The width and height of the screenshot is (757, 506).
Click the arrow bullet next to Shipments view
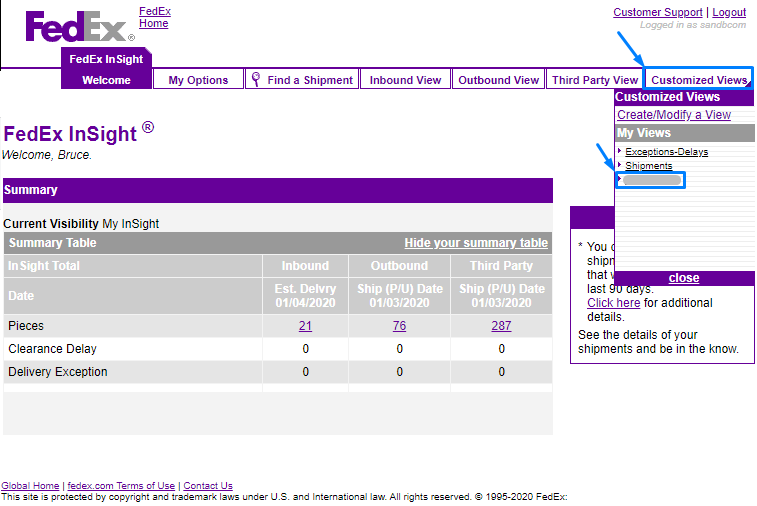(619, 165)
